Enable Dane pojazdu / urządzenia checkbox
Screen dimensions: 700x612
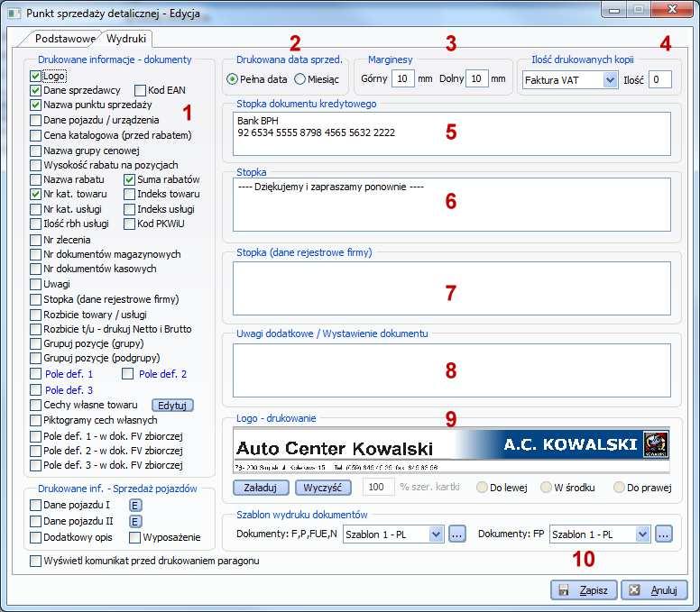(x=36, y=120)
